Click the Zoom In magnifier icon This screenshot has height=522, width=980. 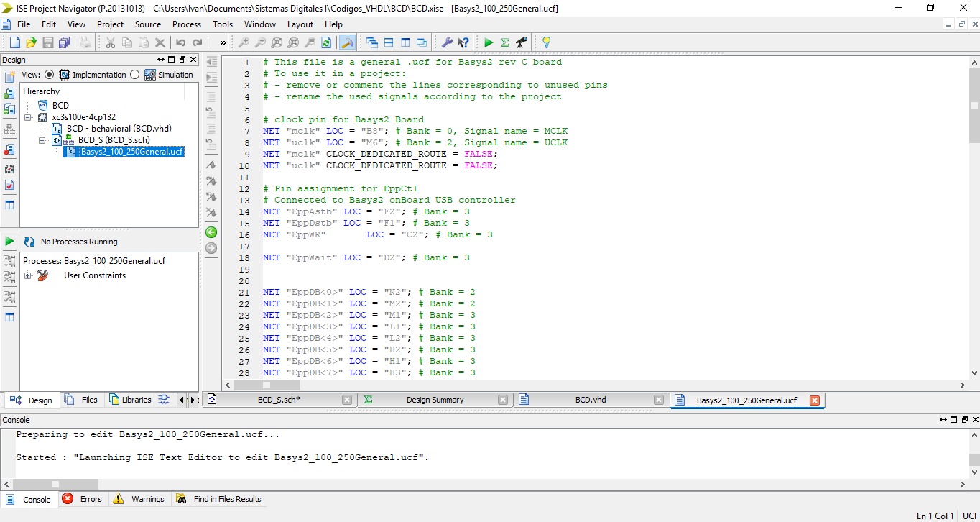point(246,42)
